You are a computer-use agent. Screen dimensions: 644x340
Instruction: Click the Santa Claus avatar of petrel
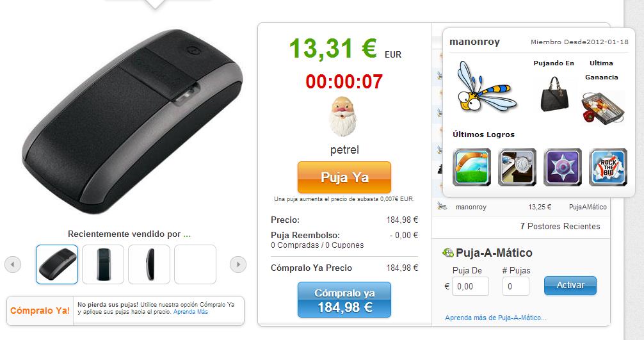click(x=343, y=116)
